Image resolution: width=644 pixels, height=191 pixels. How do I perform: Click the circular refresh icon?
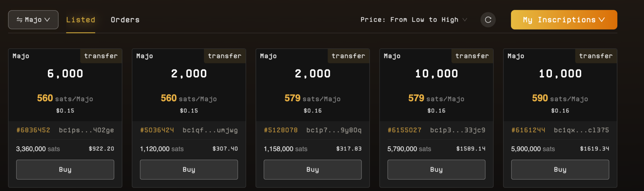[488, 20]
